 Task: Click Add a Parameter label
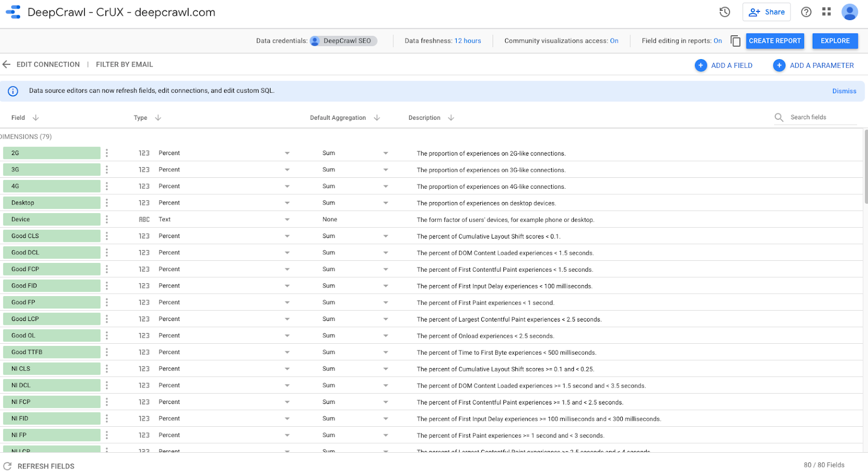(x=822, y=65)
